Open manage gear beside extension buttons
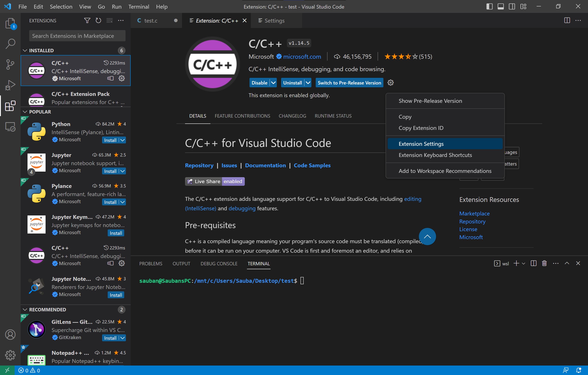This screenshot has height=375, width=588. coord(390,83)
